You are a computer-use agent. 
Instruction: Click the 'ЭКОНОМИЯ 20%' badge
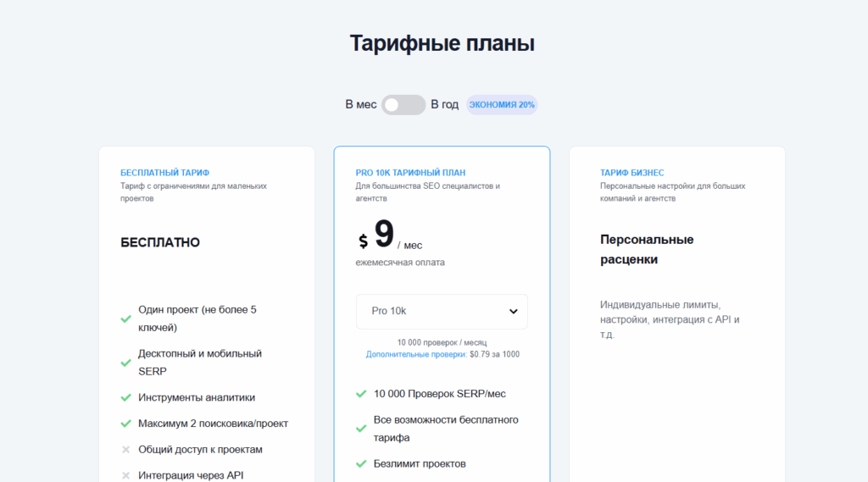[x=502, y=104]
